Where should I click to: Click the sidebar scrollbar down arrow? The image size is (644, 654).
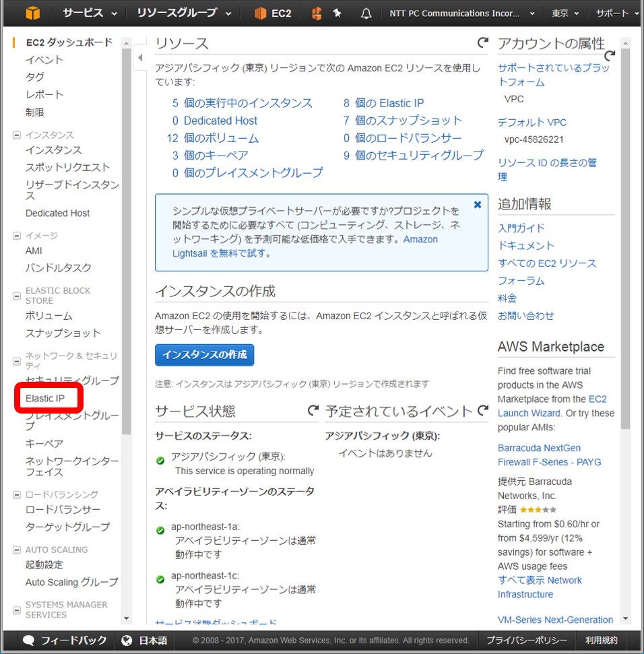click(x=127, y=618)
